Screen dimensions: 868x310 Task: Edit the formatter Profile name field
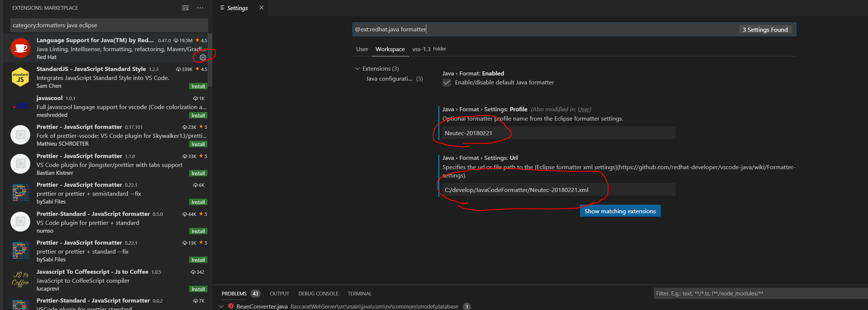558,133
